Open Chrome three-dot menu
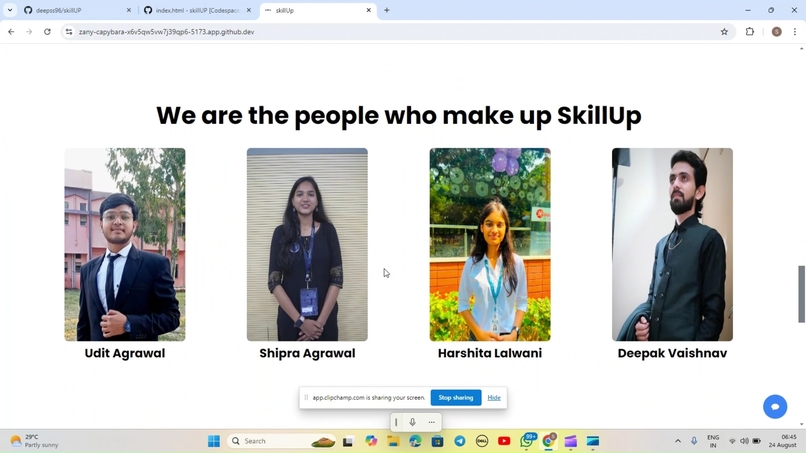The image size is (806, 453). pos(795,32)
